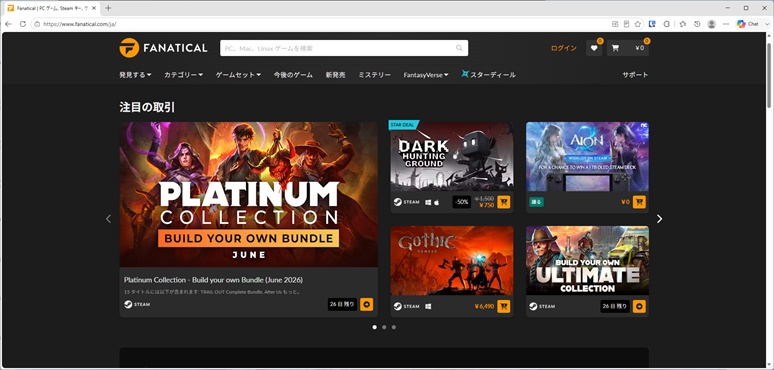The height and width of the screenshot is (370, 774).
Task: Click the ログイン link
Action: [564, 48]
